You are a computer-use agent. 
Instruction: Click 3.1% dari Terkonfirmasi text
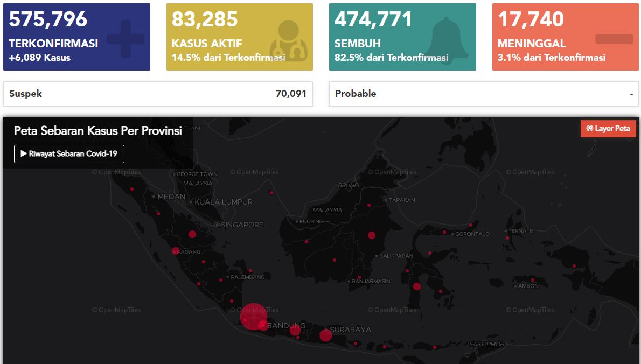pos(551,58)
